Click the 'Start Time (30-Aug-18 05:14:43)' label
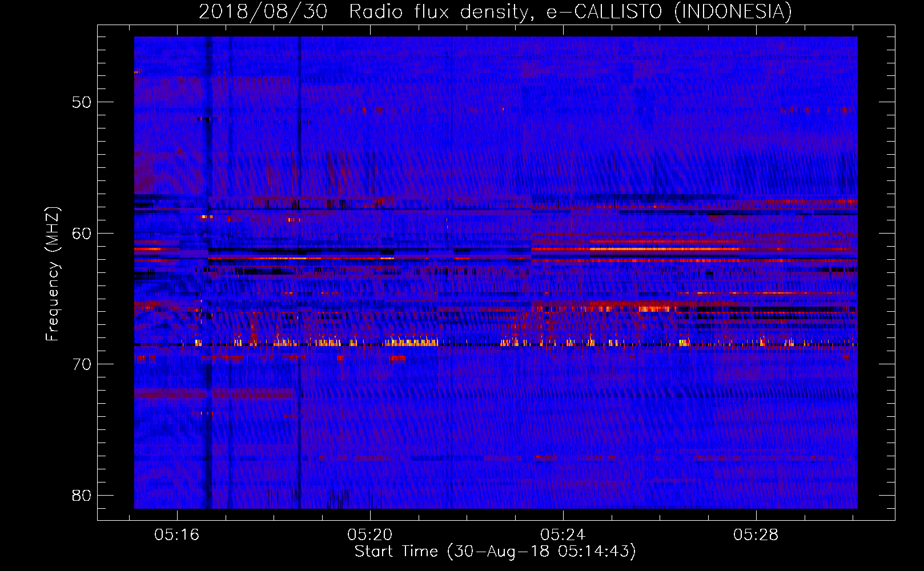This screenshot has height=571, width=924. [495, 552]
